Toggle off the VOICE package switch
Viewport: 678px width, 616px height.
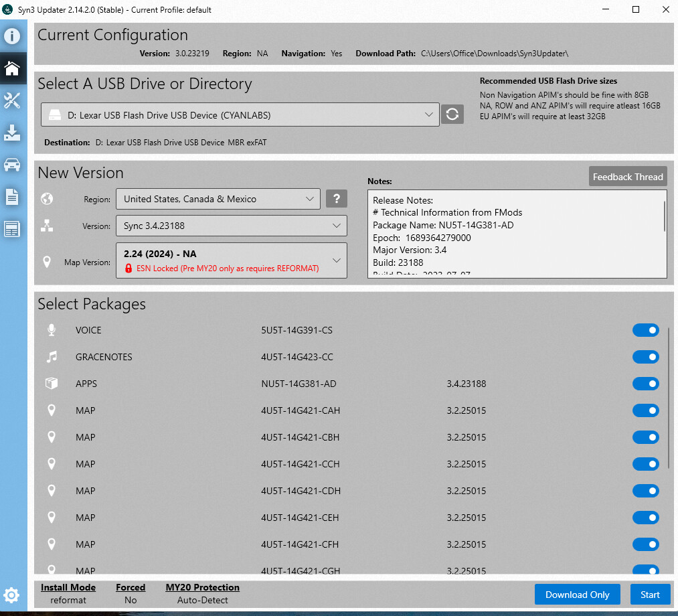click(645, 330)
